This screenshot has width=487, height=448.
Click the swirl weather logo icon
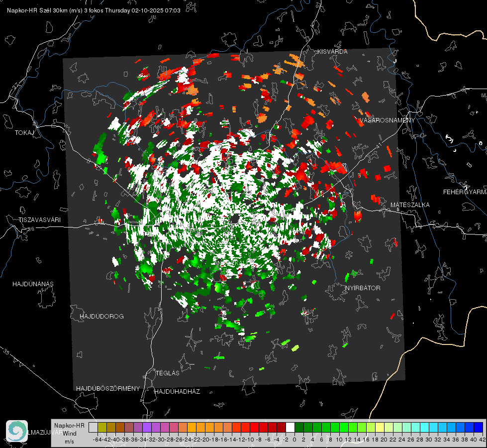(x=17, y=431)
